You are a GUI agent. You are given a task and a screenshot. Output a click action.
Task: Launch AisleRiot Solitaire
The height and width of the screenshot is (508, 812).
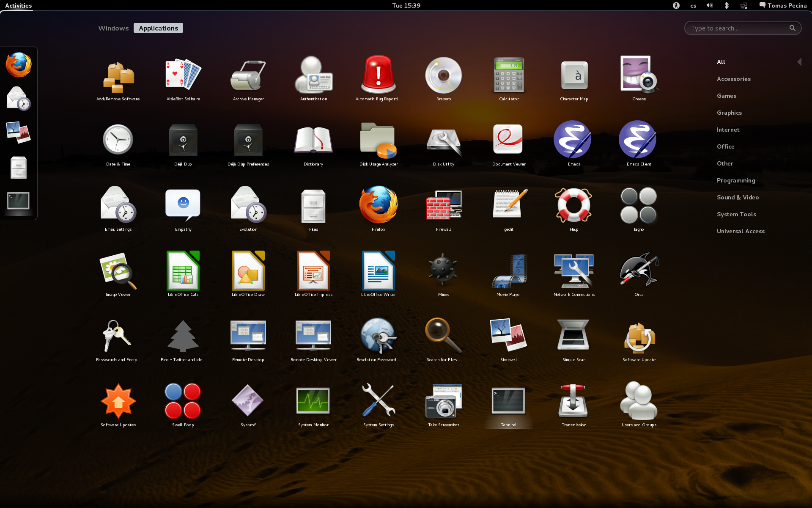tap(183, 79)
